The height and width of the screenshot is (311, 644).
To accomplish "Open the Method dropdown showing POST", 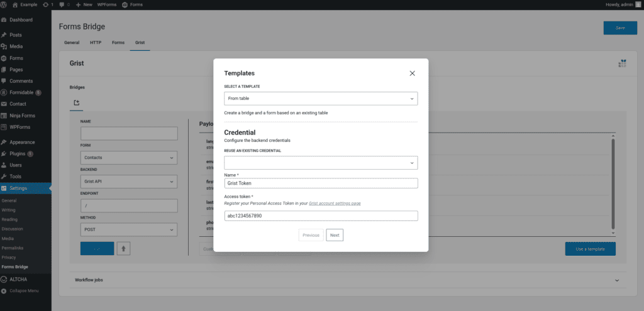I will coord(129,229).
